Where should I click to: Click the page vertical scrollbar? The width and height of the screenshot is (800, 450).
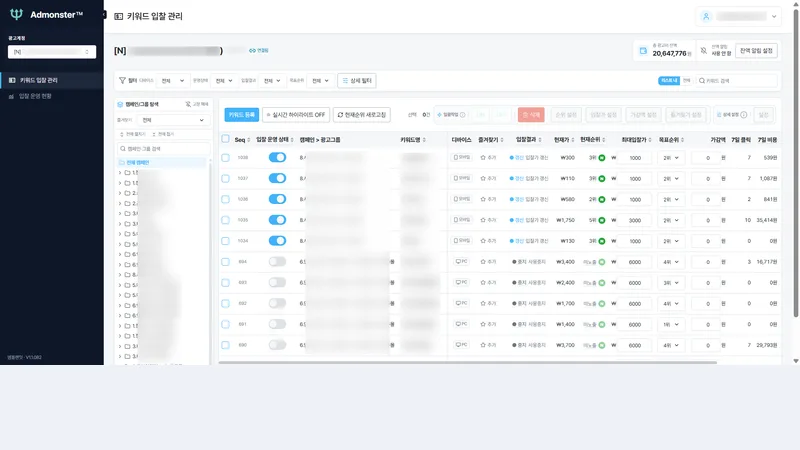pos(796,163)
